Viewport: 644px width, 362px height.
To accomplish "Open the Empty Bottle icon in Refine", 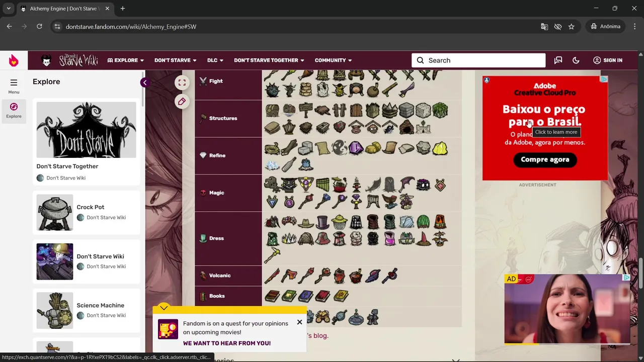I will 289,164.
